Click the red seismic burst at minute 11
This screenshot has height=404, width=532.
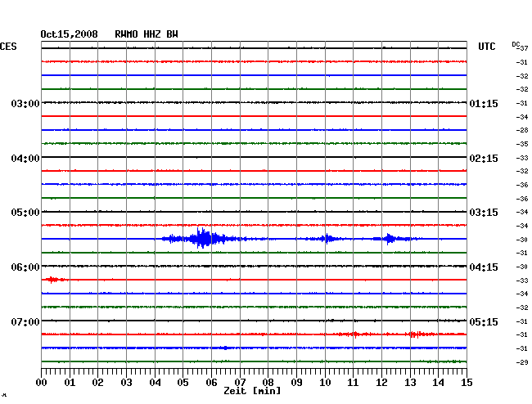click(354, 334)
